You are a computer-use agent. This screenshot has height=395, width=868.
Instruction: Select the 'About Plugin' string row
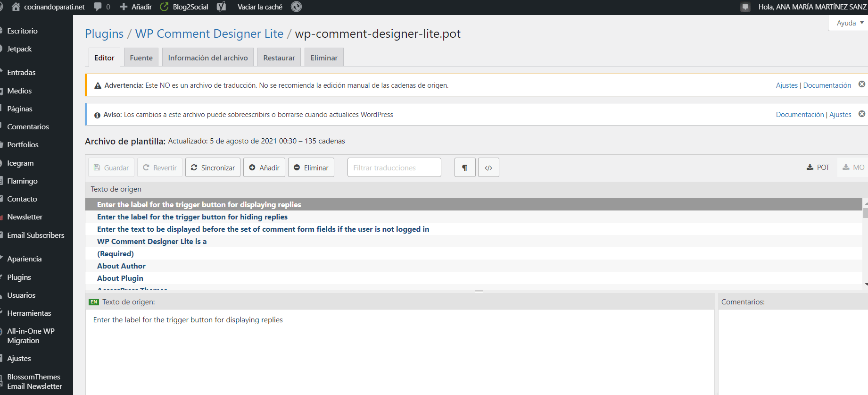coord(473,278)
